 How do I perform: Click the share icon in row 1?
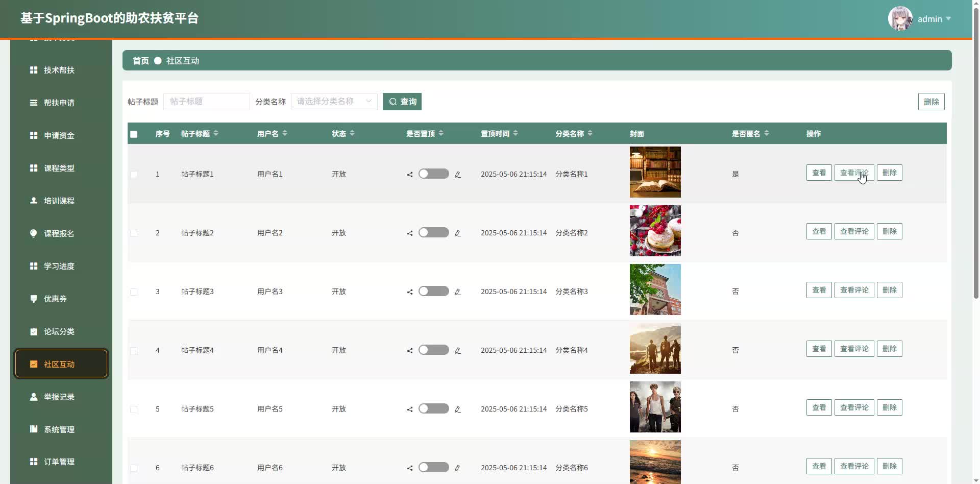409,175
